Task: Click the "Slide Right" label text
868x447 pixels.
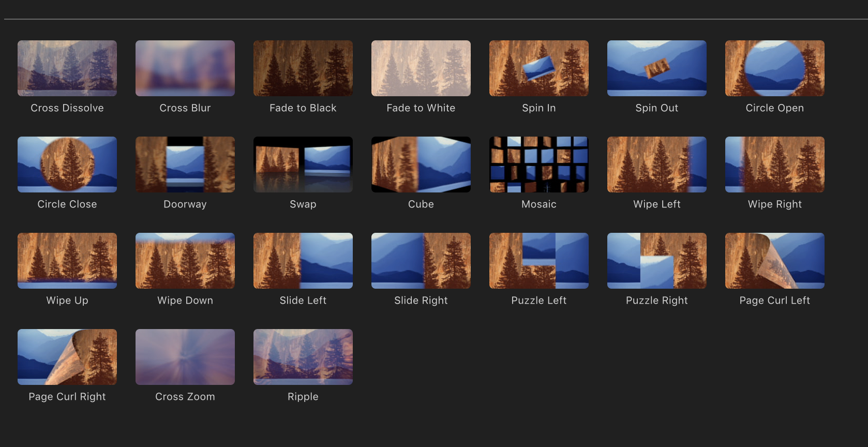Action: click(x=421, y=301)
